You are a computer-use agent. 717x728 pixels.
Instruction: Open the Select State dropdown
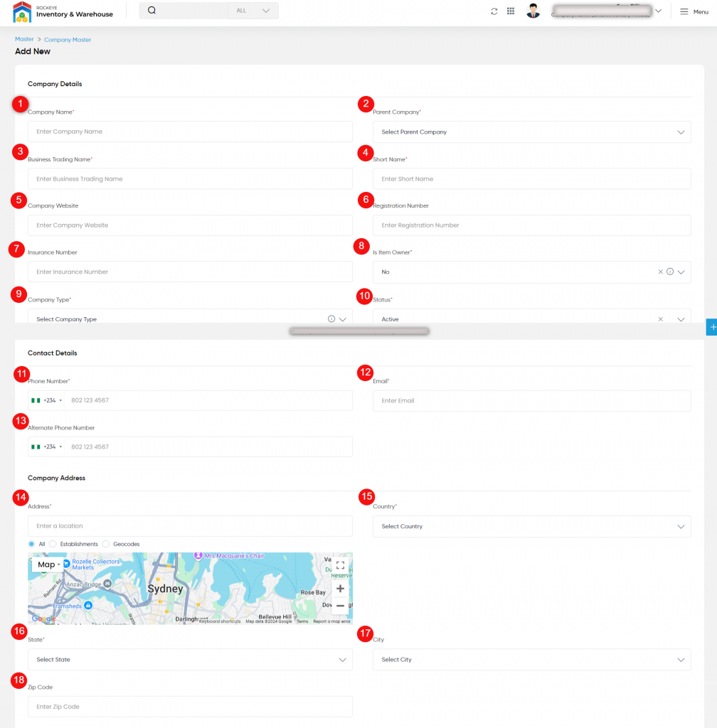pyautogui.click(x=190, y=659)
